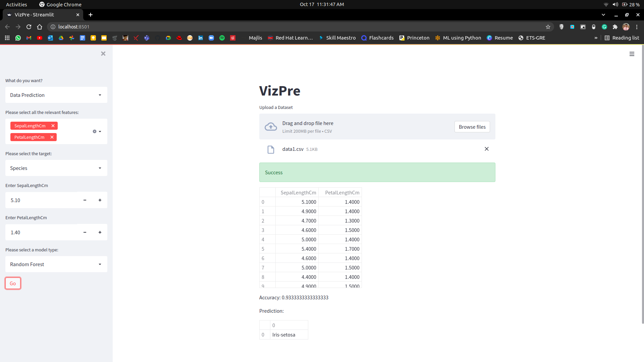Increase the SepalLengthCm value

pyautogui.click(x=100, y=200)
